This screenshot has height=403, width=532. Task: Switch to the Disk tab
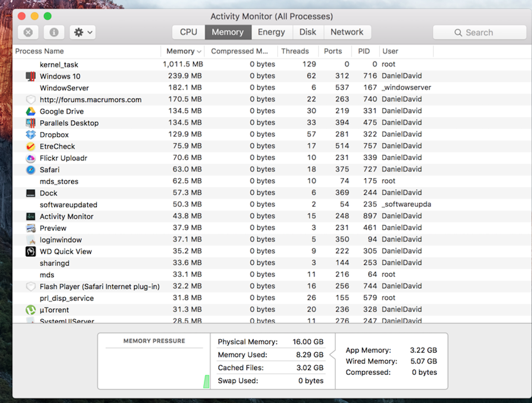click(x=308, y=32)
